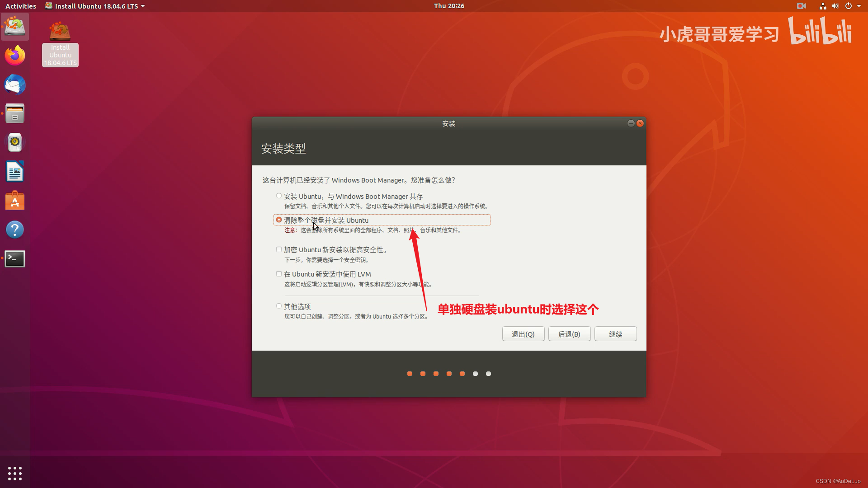The image size is (868, 488).
Task: Click the 继续 continue button
Action: pyautogui.click(x=615, y=334)
